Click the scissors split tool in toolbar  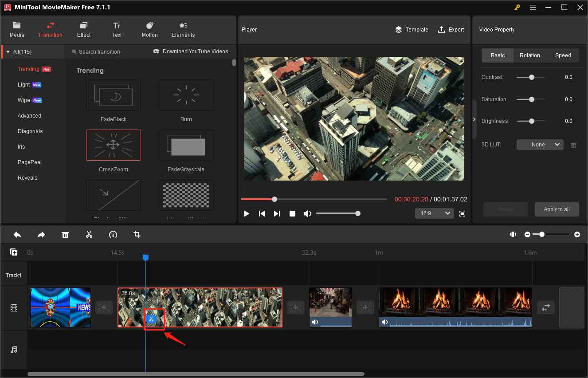(x=89, y=235)
